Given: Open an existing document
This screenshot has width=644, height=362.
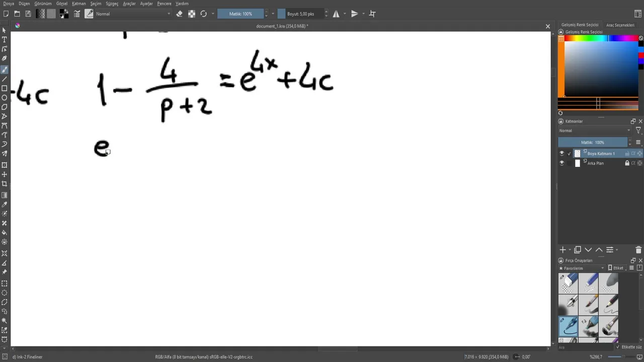Looking at the screenshot, I should [x=17, y=14].
